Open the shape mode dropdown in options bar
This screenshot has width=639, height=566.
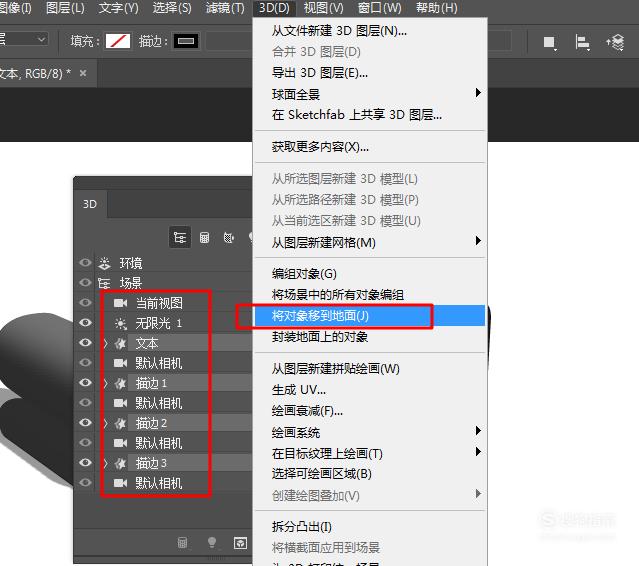[24, 40]
